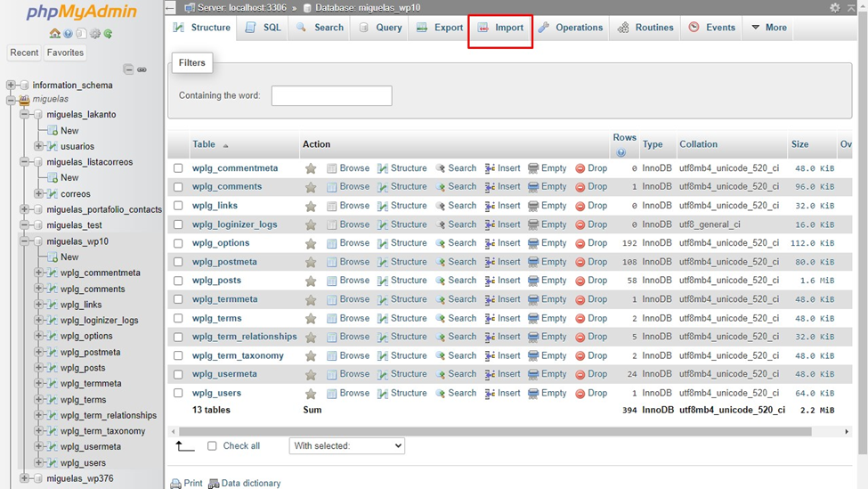Expand the miguelas_wp376 database node

point(24,478)
